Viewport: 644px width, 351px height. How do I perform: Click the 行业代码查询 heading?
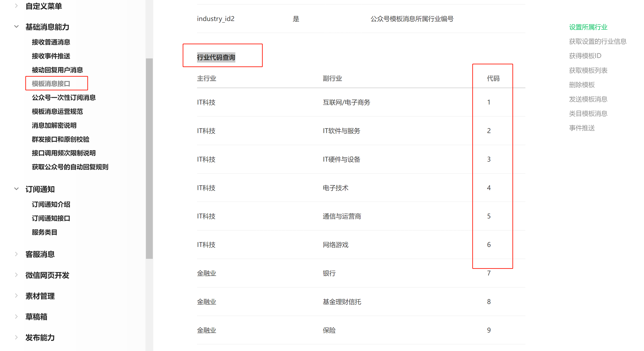coord(216,57)
